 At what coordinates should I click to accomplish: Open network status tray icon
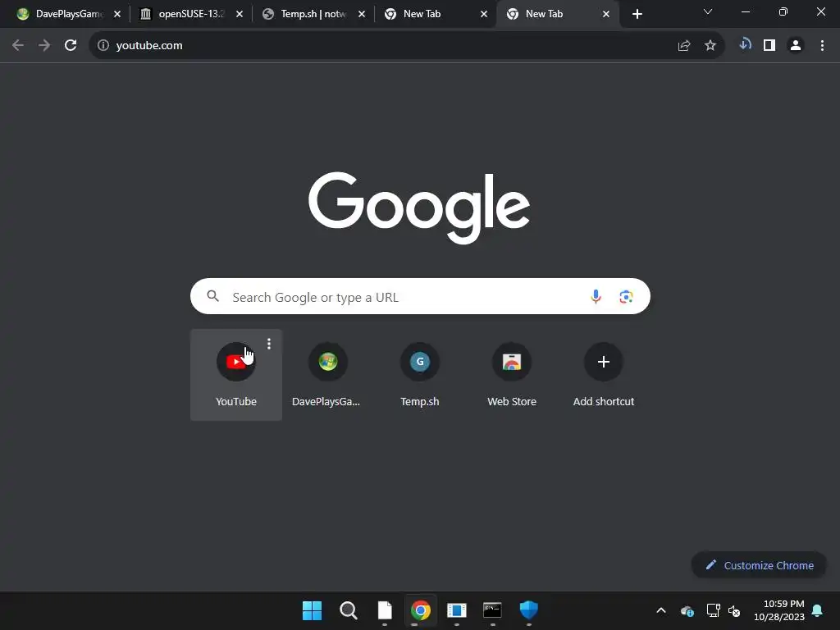click(713, 610)
